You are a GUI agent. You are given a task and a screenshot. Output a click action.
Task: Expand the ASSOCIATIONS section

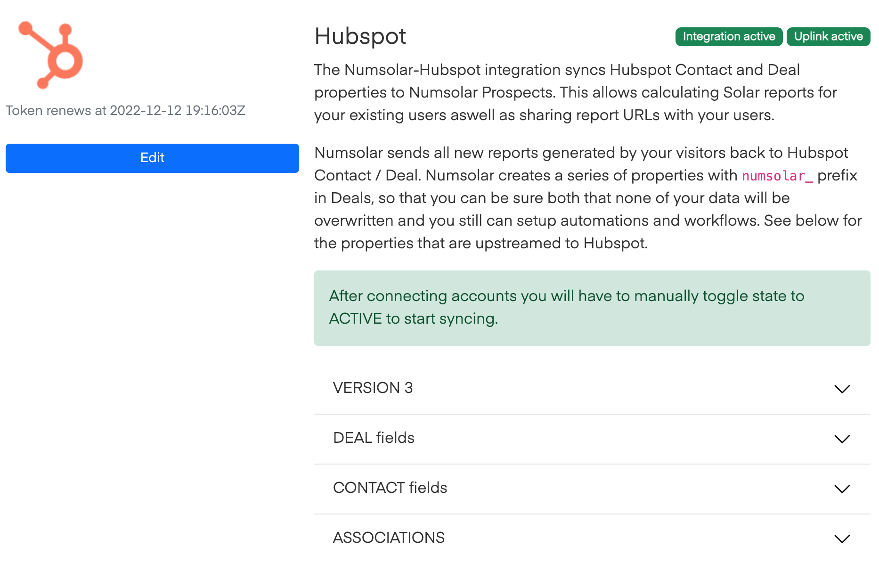point(592,538)
